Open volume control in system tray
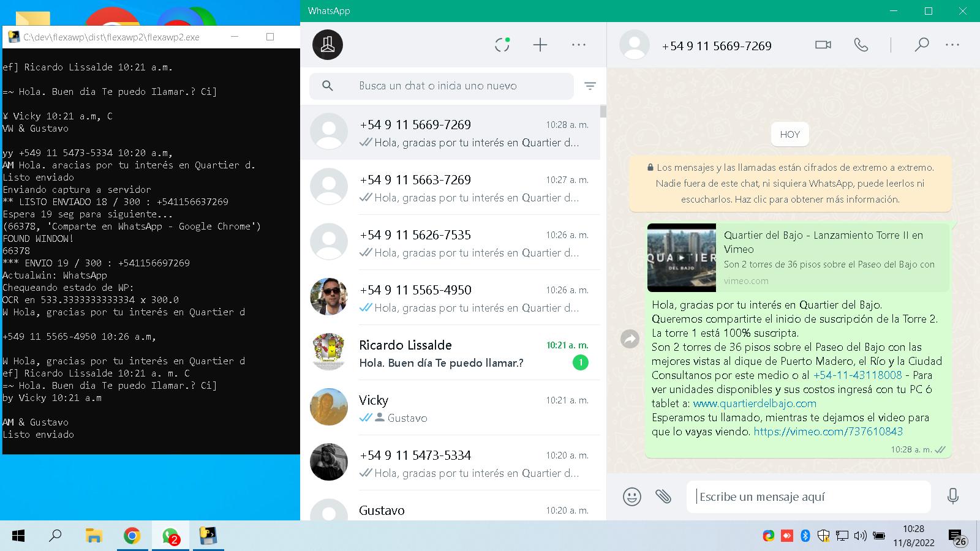 click(x=860, y=536)
